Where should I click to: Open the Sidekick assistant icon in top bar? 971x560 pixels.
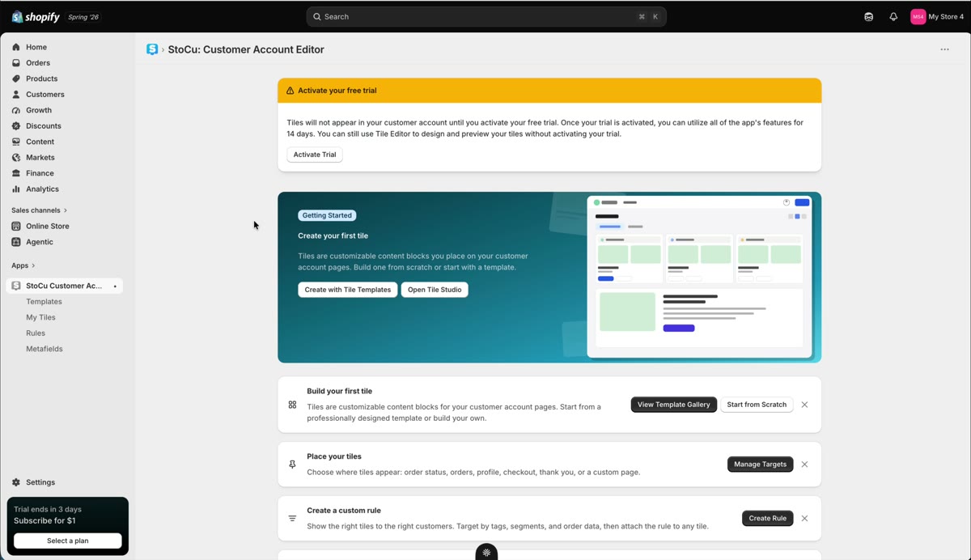click(869, 17)
